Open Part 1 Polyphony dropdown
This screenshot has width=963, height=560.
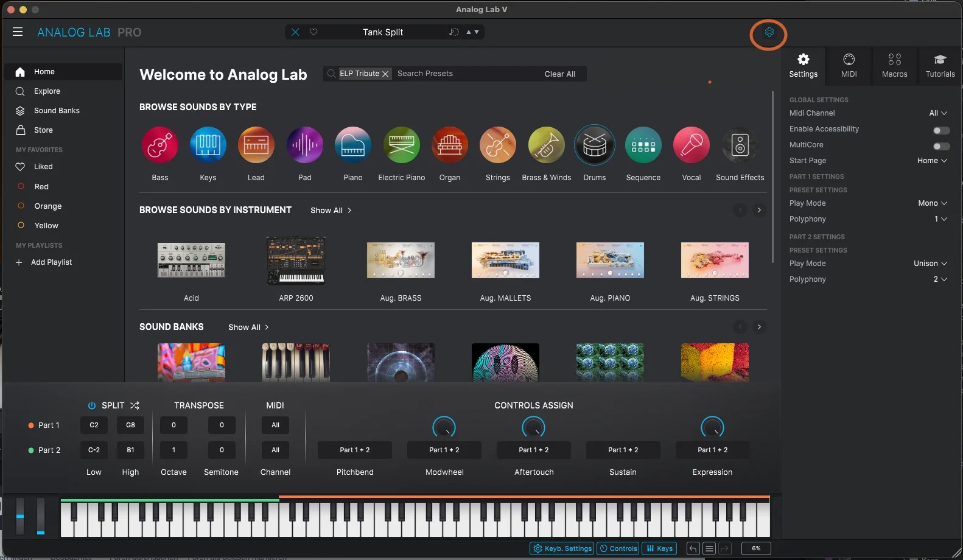click(x=940, y=219)
